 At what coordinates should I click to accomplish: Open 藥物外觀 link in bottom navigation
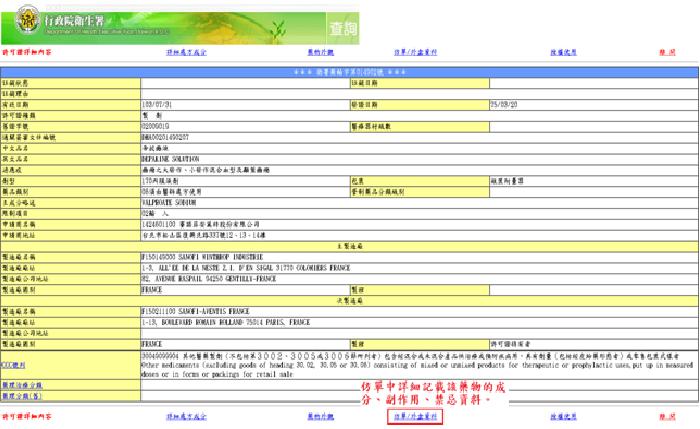click(321, 417)
